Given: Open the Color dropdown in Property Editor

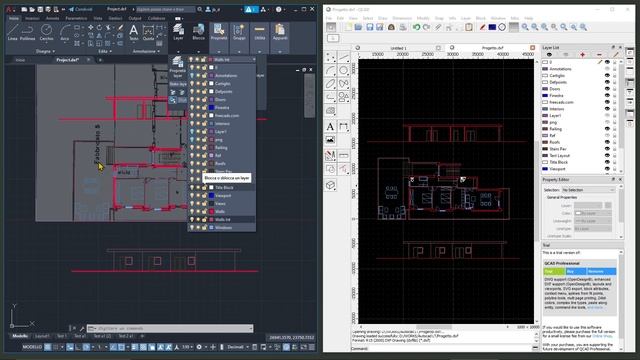Looking at the screenshot, I should [592, 213].
